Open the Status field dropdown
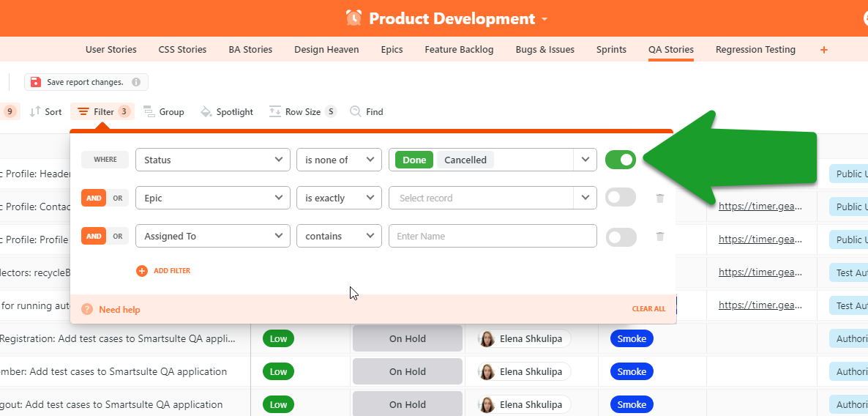The image size is (868, 416). coord(212,160)
